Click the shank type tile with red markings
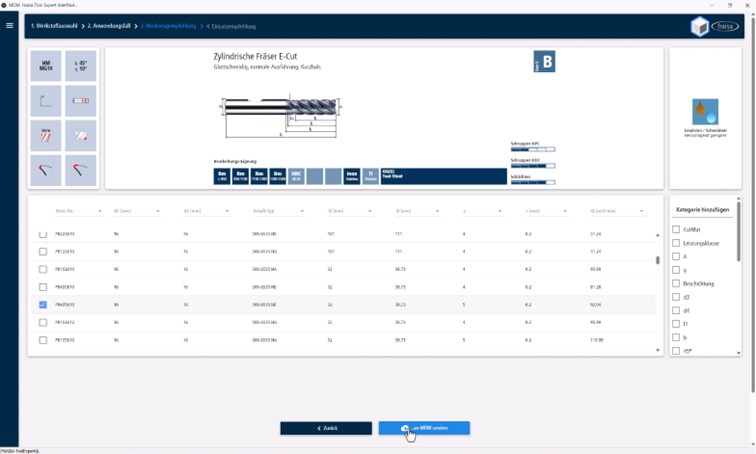756x454 pixels. (81, 101)
